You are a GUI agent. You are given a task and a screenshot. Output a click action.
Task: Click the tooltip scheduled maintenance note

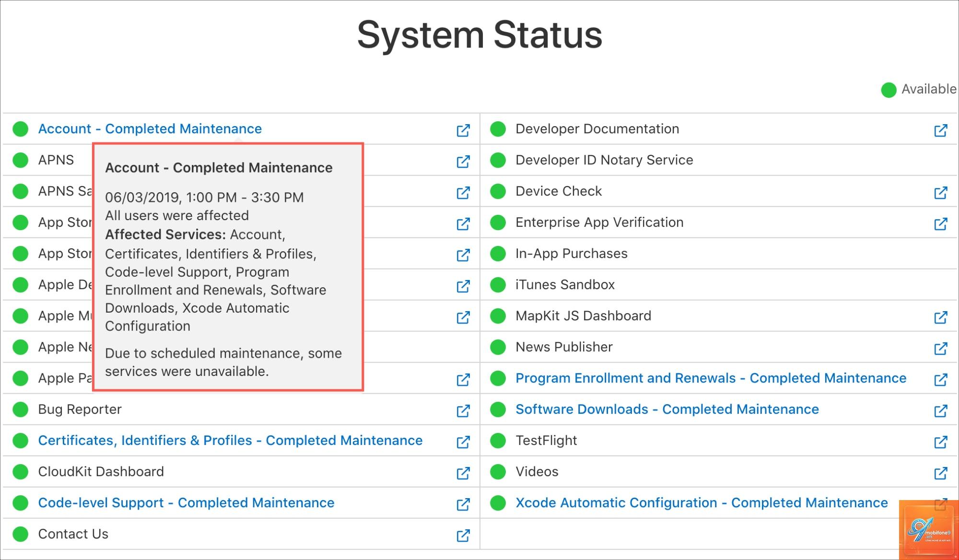tap(223, 362)
